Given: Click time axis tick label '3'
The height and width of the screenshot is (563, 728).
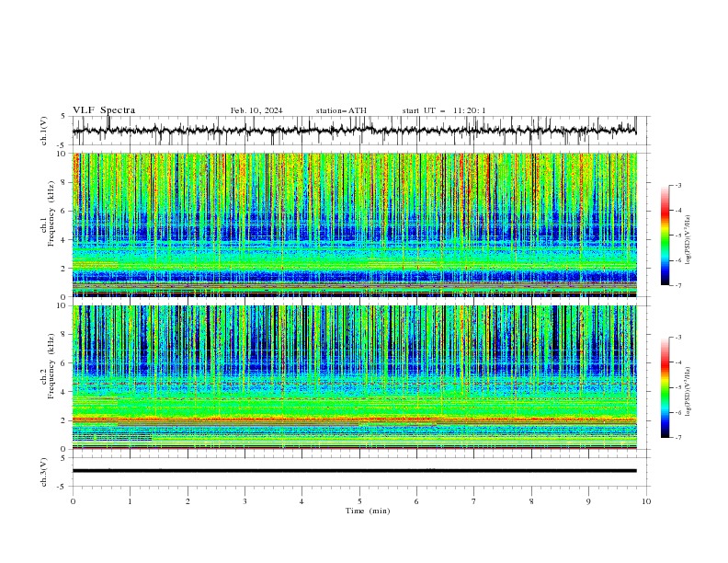Looking at the screenshot, I should click(x=245, y=501).
